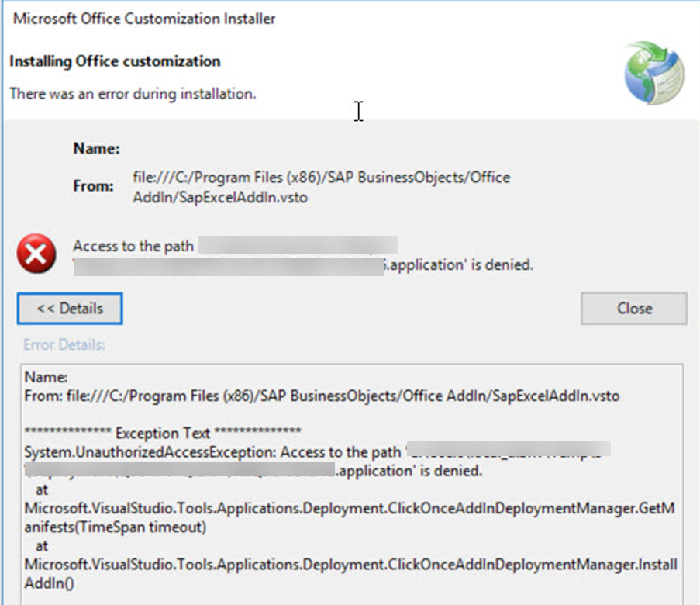The image size is (700, 605).
Task: Click inside the Error Details text box
Action: [352, 484]
